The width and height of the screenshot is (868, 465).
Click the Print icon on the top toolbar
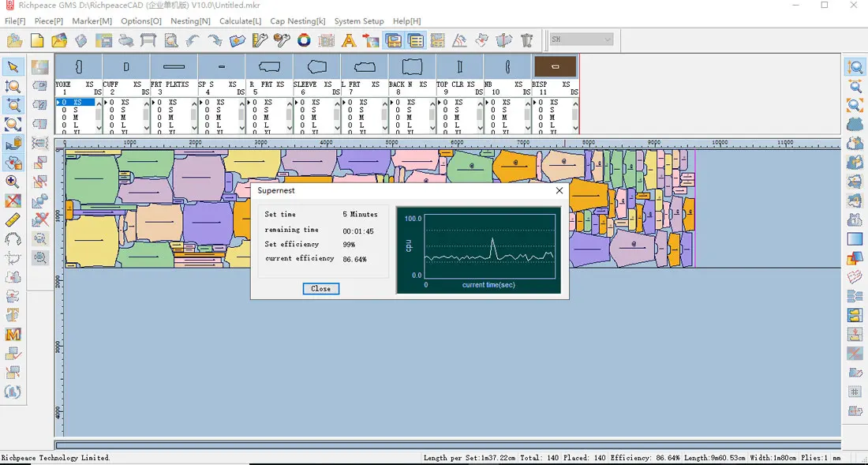(x=125, y=40)
